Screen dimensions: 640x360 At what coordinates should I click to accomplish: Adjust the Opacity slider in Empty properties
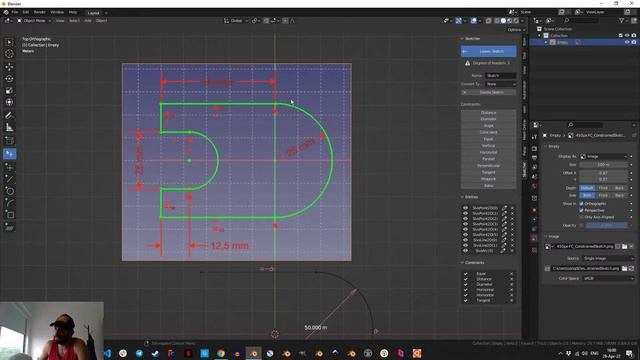click(607, 225)
